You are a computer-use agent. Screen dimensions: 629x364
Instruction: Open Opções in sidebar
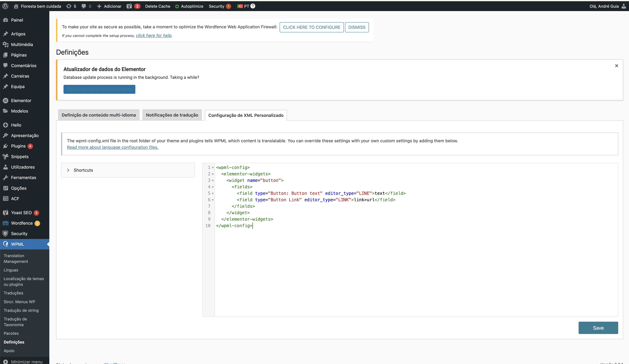click(19, 188)
